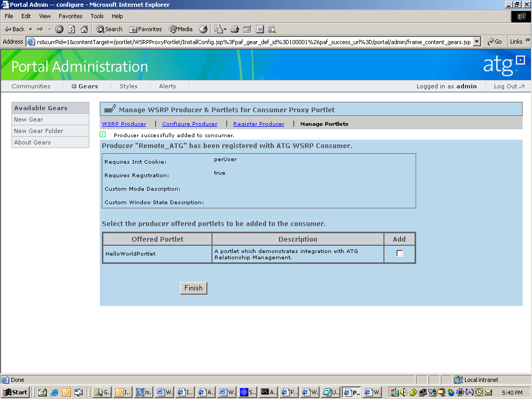Image resolution: width=532 pixels, height=399 pixels.
Task: Click the Local intranet zone indicator
Action: point(476,380)
